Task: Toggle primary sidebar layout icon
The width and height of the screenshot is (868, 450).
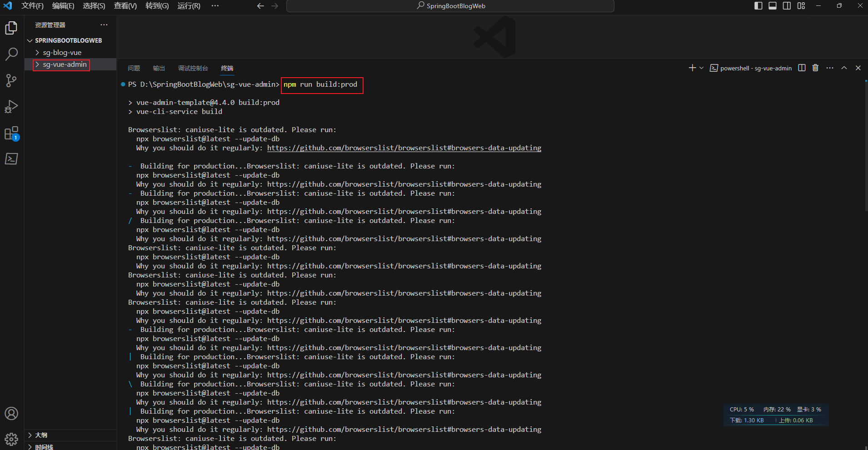Action: (758, 6)
